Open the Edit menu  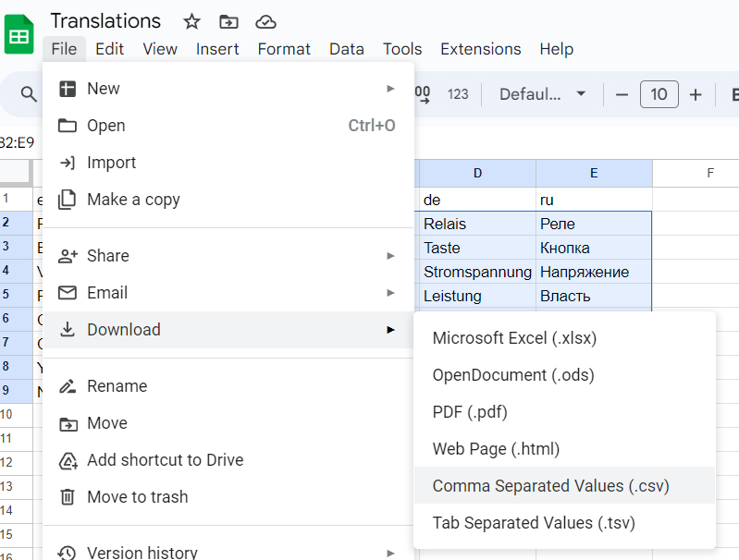(x=109, y=49)
